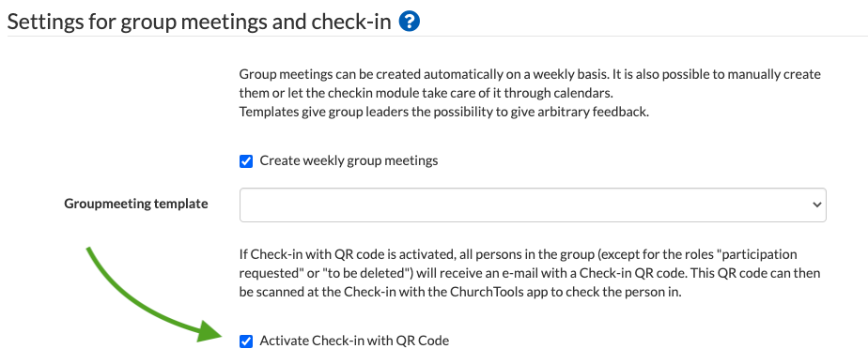Click the chevron arrow of template dropdown
Screen dimensions: 868x364
coord(816,205)
